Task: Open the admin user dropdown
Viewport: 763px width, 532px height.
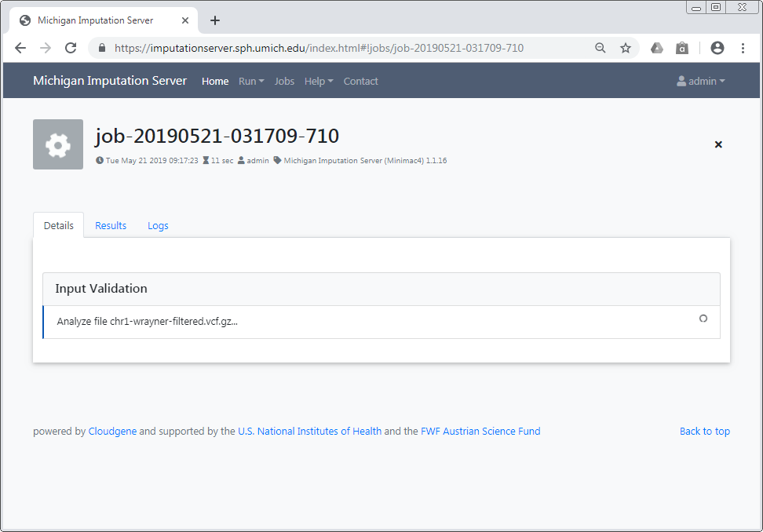Action: pyautogui.click(x=701, y=81)
